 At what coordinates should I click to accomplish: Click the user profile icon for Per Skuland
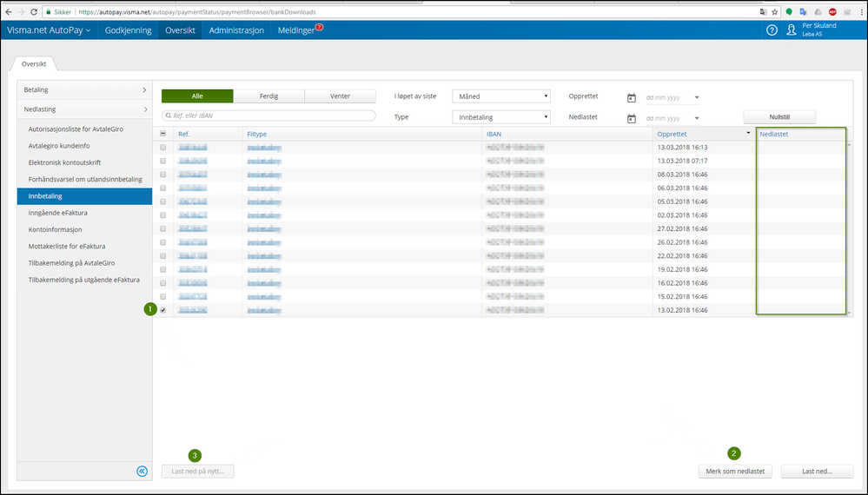pyautogui.click(x=792, y=30)
